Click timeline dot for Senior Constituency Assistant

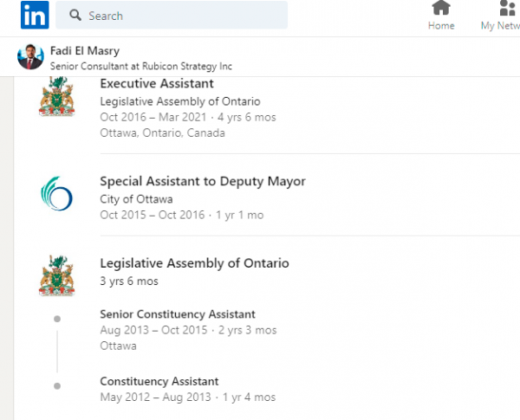[57, 319]
